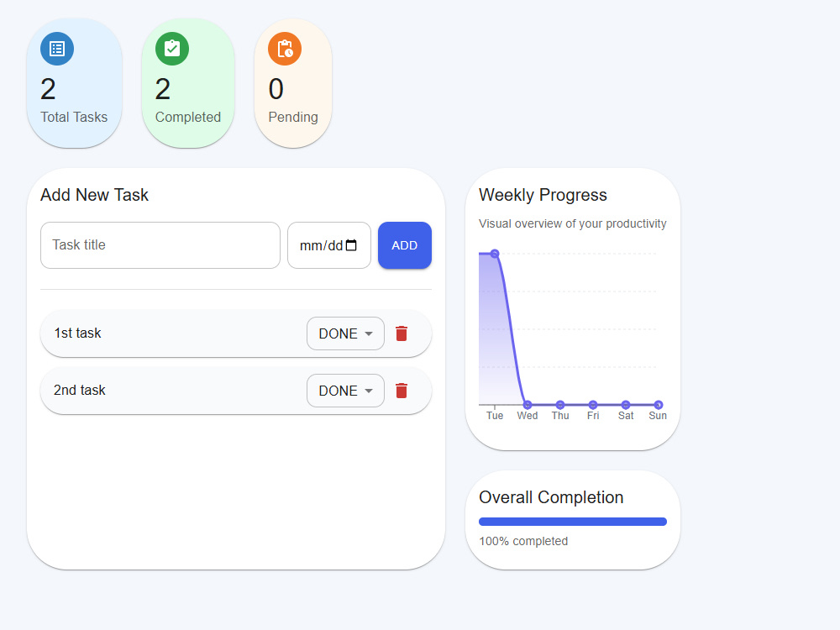Click the green Completed clipboard check icon

click(172, 49)
